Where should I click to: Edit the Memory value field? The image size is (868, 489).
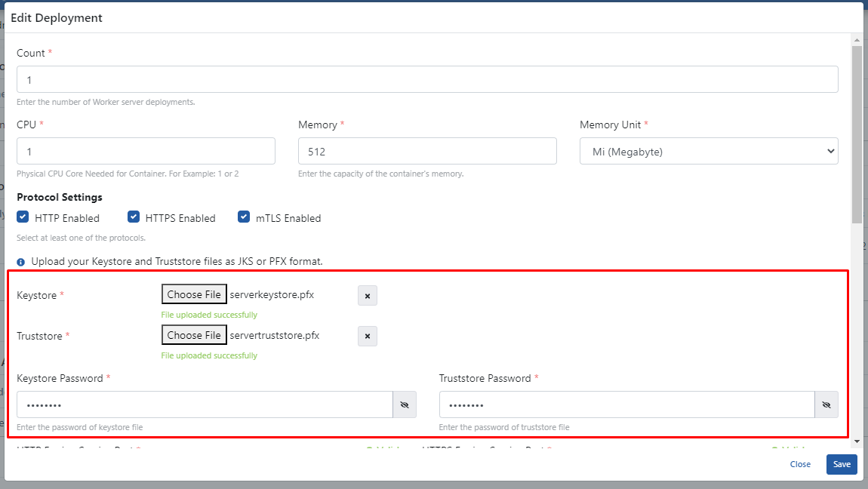(427, 152)
